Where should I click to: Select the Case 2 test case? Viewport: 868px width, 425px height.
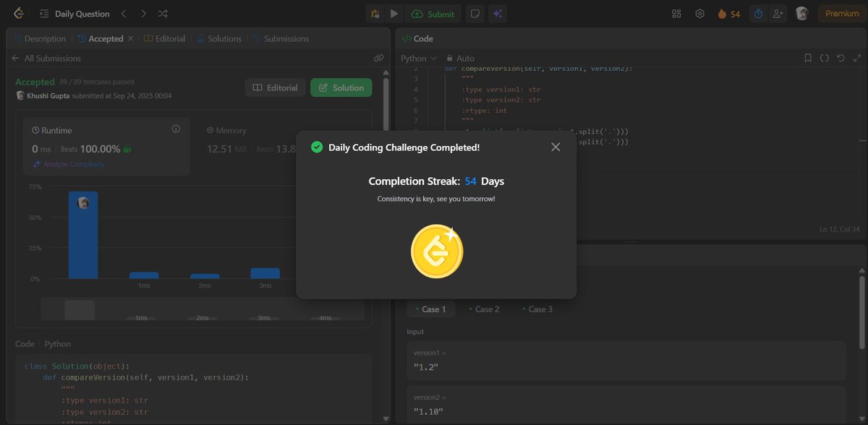(x=483, y=309)
